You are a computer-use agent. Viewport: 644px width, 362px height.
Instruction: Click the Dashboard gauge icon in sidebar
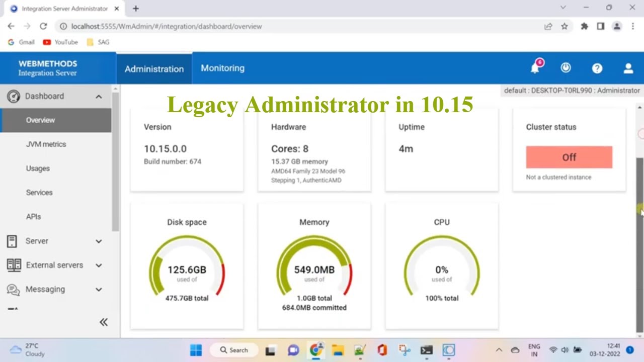click(14, 96)
